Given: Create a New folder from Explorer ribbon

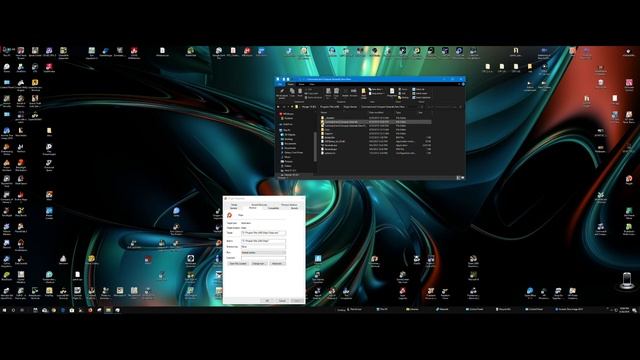Looking at the screenshot, I should tap(364, 93).
